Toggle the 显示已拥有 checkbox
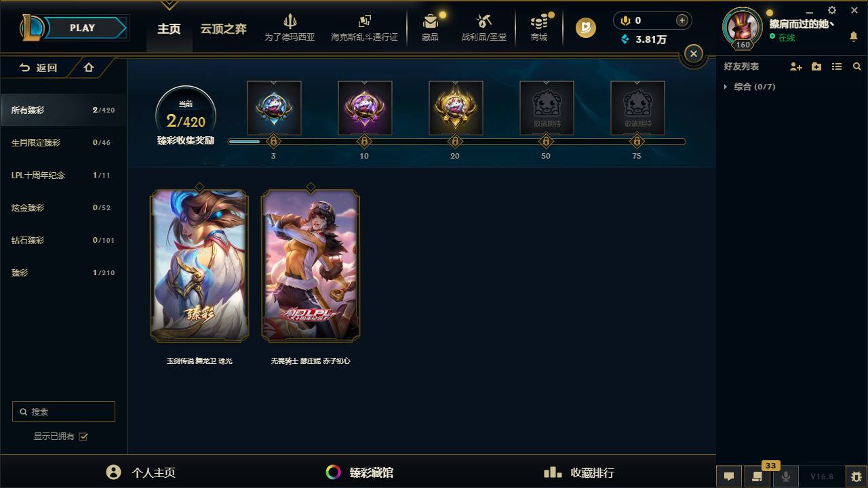The image size is (868, 488). (x=83, y=436)
